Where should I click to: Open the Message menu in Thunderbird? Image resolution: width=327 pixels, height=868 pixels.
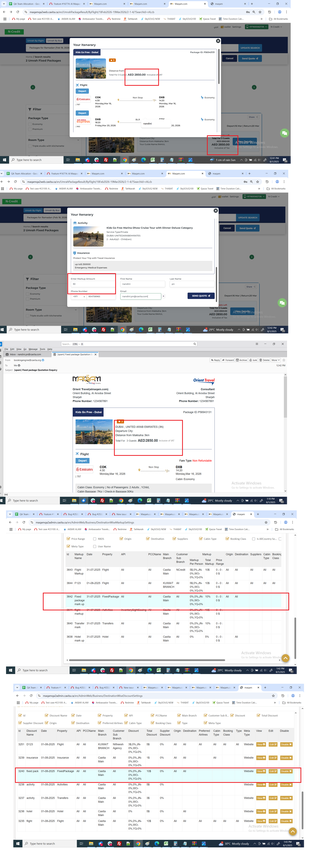pyautogui.click(x=33, y=349)
